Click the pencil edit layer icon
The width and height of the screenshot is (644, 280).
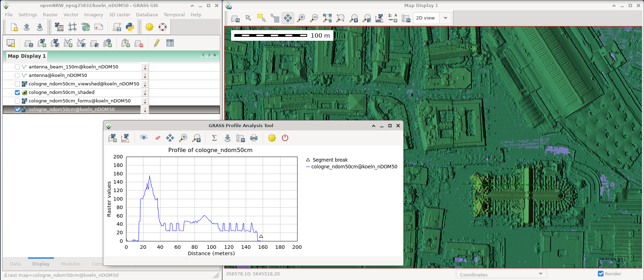pos(157,43)
